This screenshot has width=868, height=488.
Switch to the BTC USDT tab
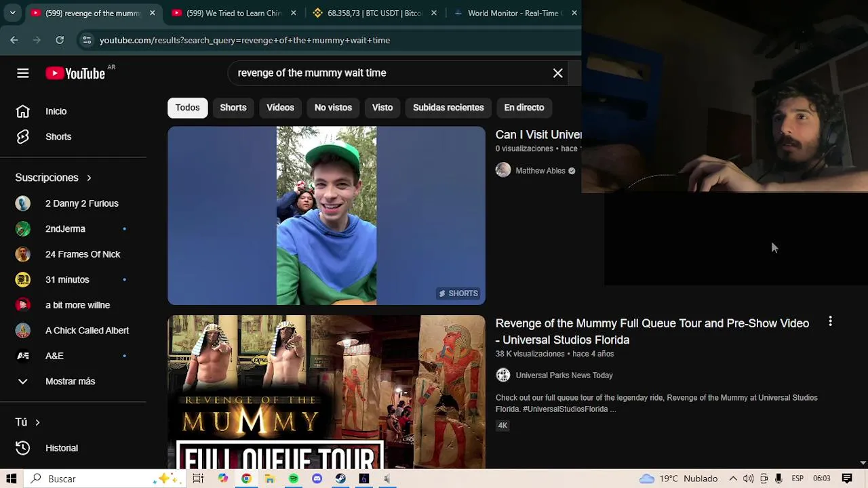[375, 13]
